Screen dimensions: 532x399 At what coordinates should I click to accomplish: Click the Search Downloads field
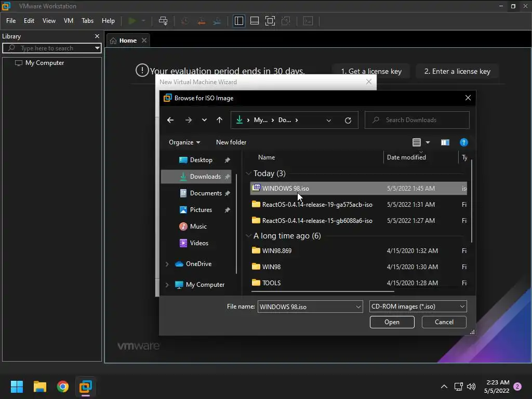coord(417,120)
